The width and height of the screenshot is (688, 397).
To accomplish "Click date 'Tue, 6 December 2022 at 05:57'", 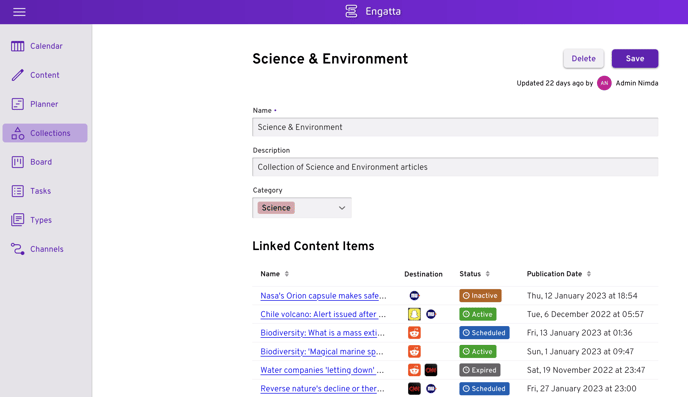I will (585, 314).
